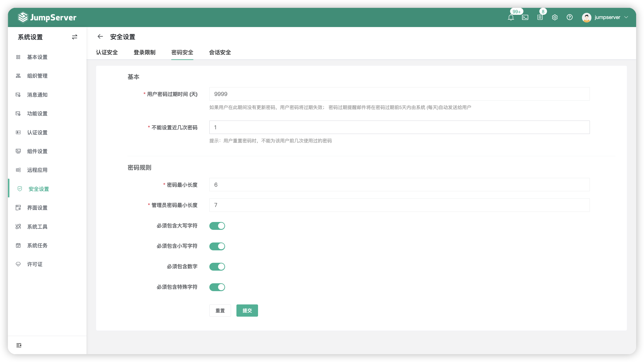The width and height of the screenshot is (644, 362).
Task: Click the 密码最小长度 input field
Action: (x=350, y=184)
